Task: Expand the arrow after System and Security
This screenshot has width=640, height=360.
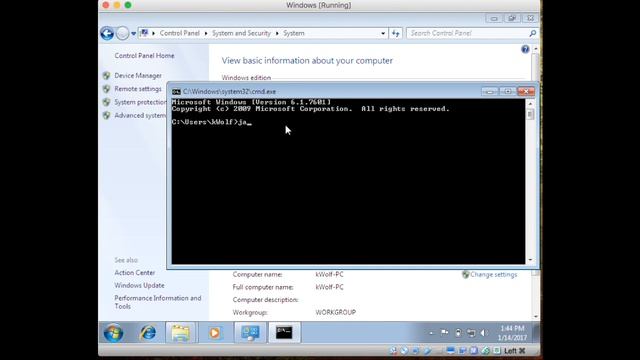Action: pyautogui.click(x=277, y=33)
